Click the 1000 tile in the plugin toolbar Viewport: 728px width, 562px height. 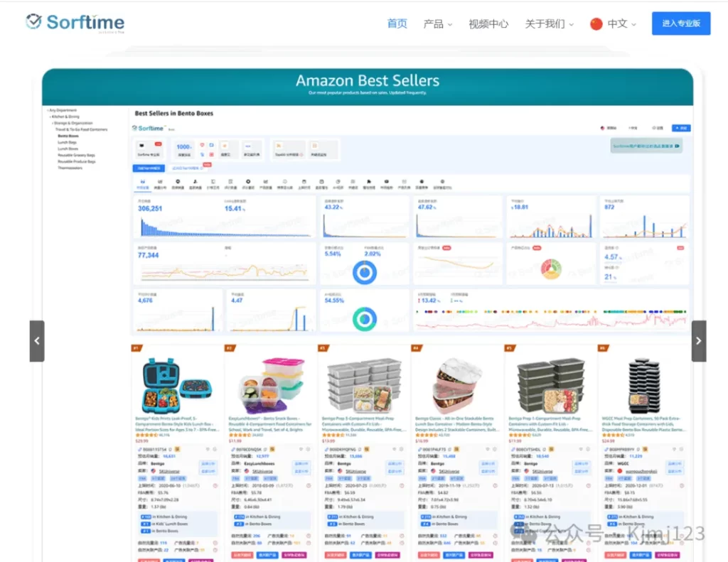coord(184,149)
